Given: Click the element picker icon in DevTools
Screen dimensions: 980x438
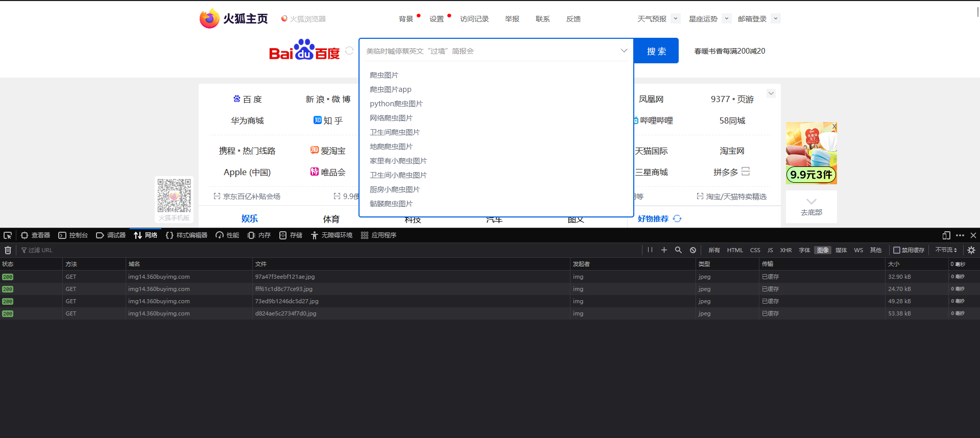Looking at the screenshot, I should pyautogui.click(x=8, y=235).
